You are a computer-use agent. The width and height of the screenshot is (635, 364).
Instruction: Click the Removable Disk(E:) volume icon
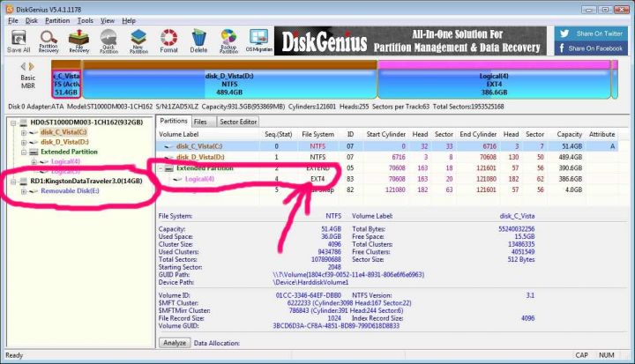pos(34,191)
